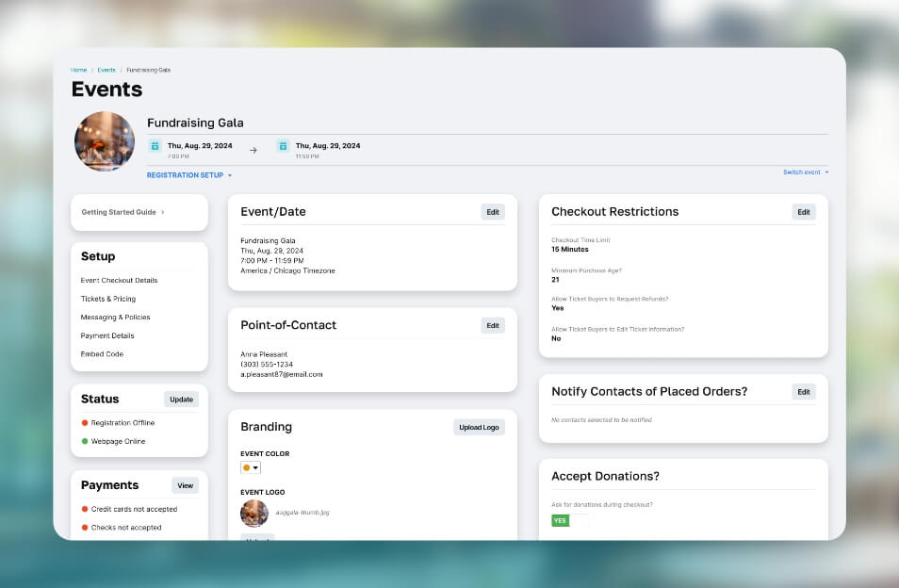Click the 7:00 PM - 11:59 PM time text
Viewport: 899px width, 588px height.
click(x=271, y=261)
